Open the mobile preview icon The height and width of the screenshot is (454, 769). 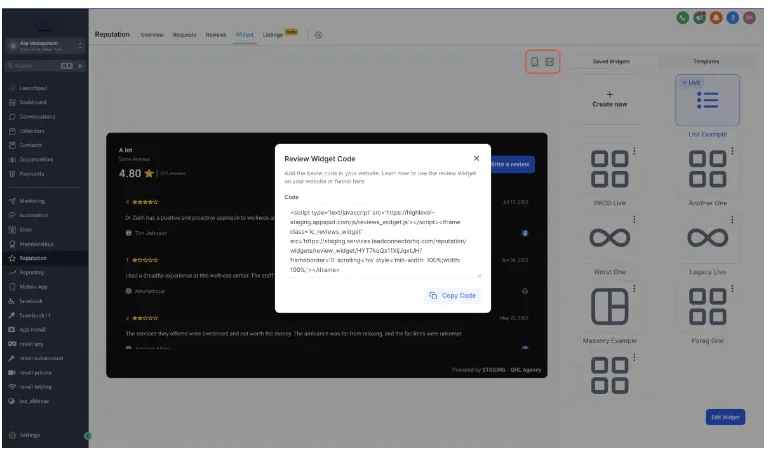pos(535,62)
